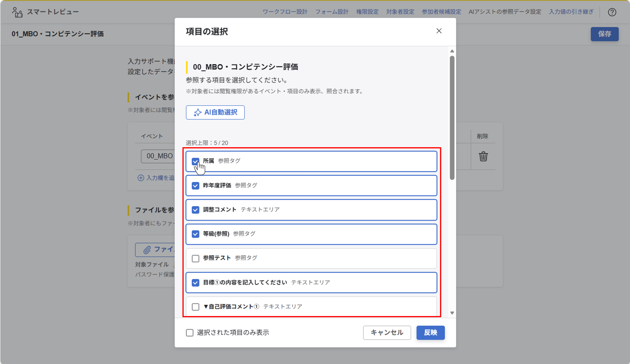Enable 選択された項目のみ表示 checkbox

click(190, 333)
